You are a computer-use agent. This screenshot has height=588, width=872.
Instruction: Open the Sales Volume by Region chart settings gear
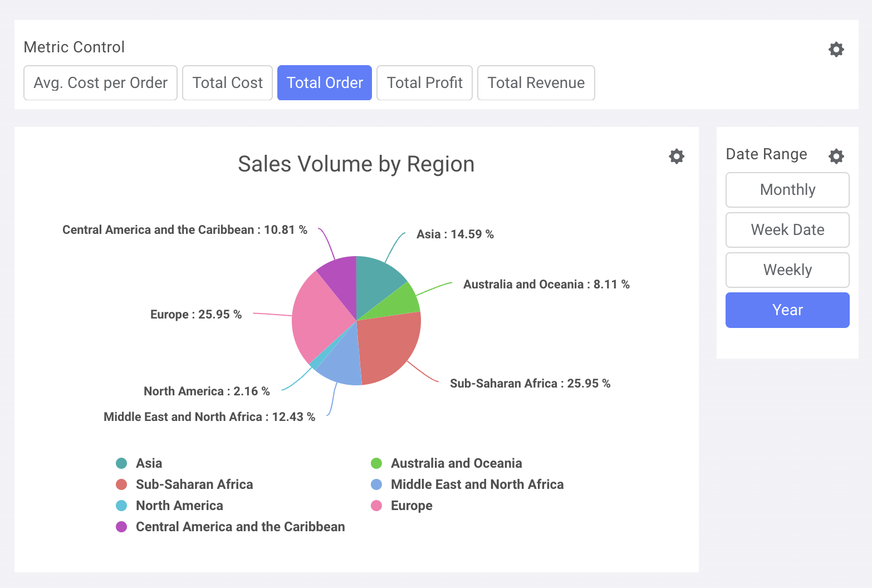676,156
